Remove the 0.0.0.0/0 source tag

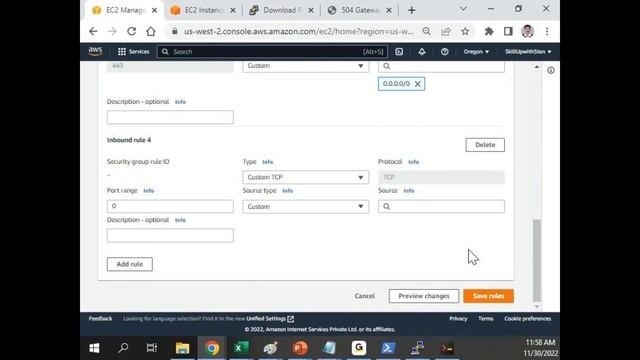418,84
